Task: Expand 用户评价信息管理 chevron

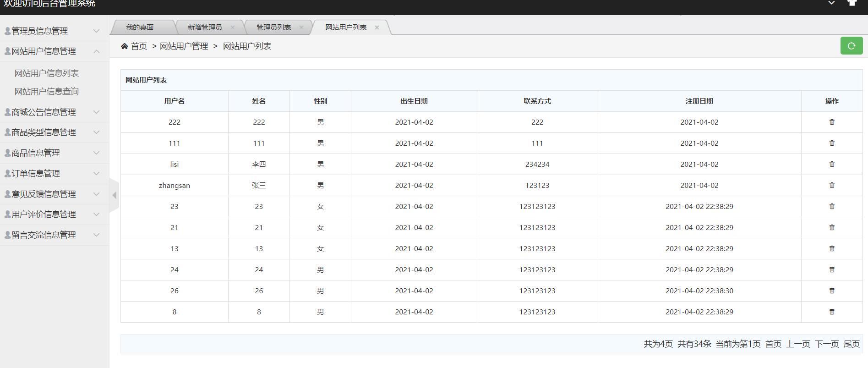Action: coord(96,214)
